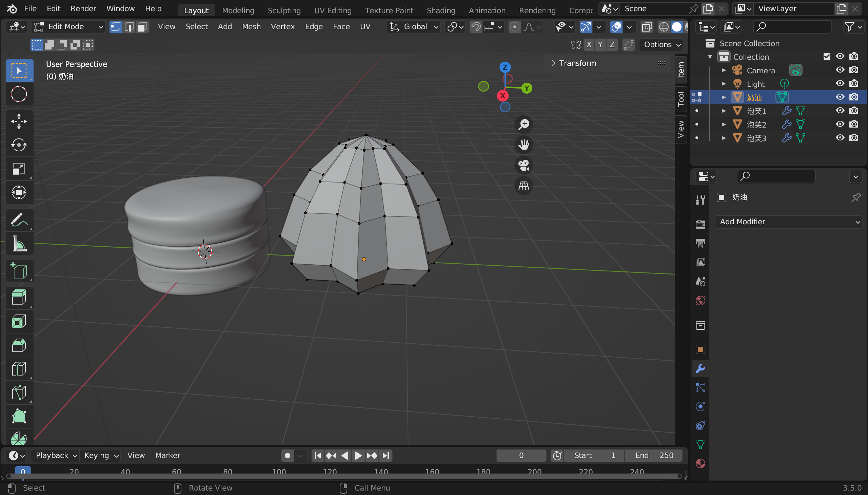Select the Annotate tool
This screenshot has width=868, height=495.
[19, 220]
